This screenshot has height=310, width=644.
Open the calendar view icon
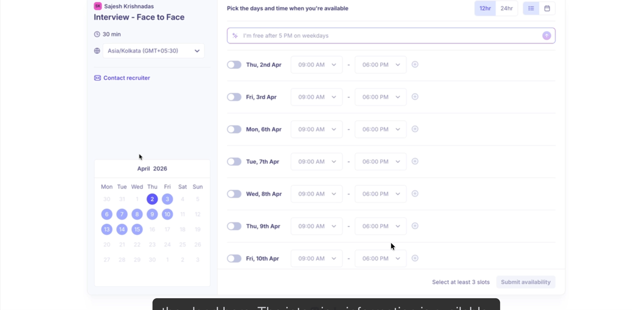tap(547, 8)
